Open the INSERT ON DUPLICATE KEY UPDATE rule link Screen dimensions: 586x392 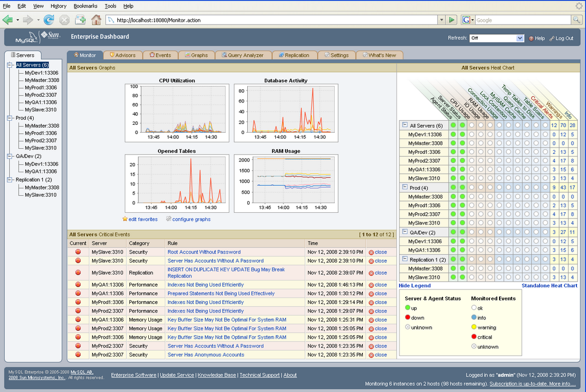[225, 273]
